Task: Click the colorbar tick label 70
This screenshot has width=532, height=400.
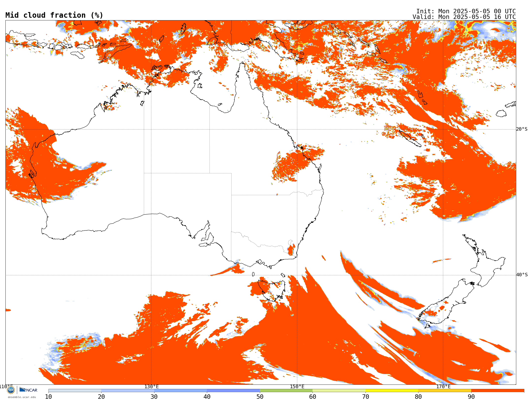Action: [x=366, y=397]
